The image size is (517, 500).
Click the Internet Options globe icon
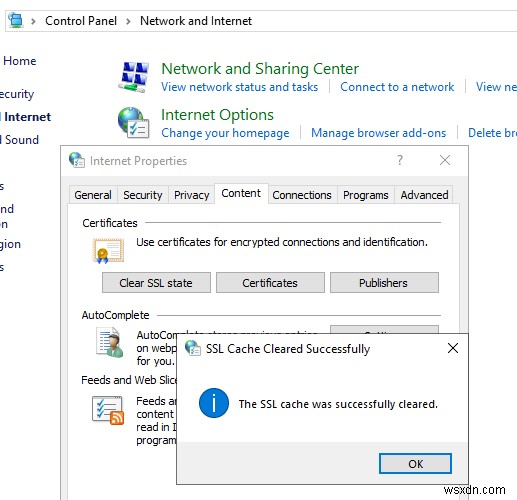(134, 123)
